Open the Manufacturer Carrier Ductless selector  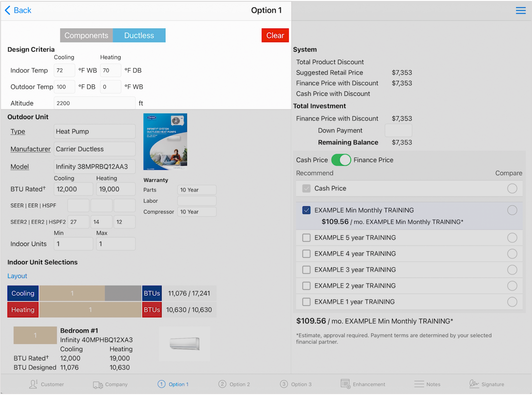pos(95,149)
